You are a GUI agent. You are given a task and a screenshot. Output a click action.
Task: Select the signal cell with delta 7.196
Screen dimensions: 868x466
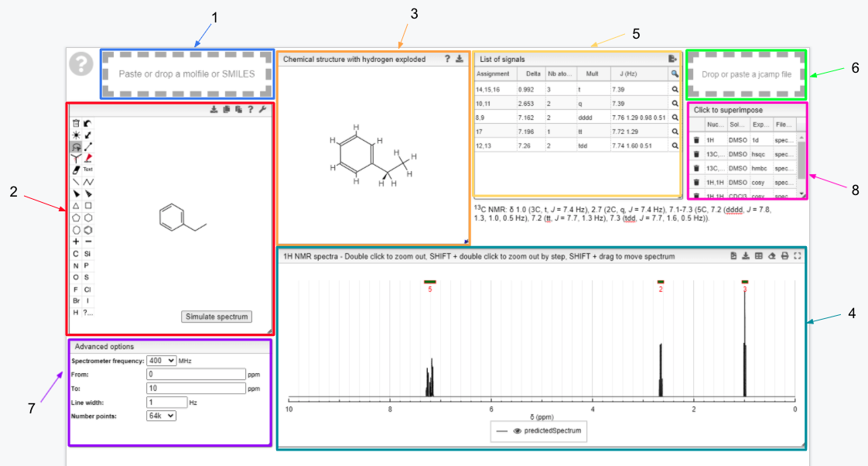click(531, 132)
